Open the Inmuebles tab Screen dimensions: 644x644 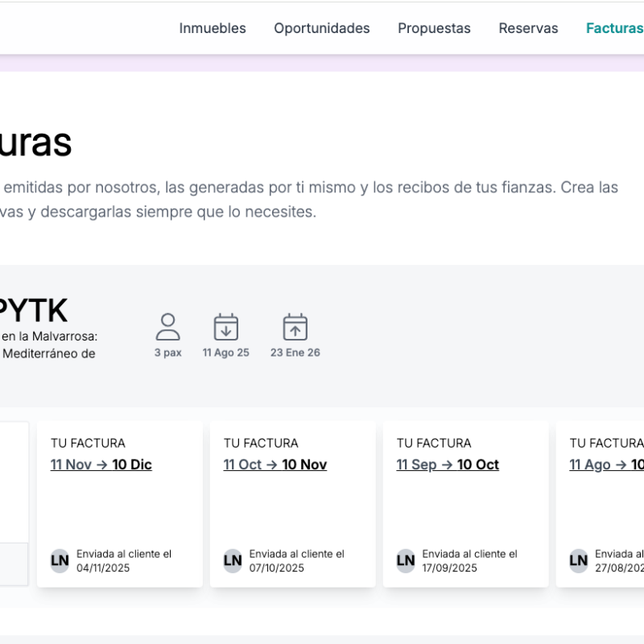(x=213, y=28)
